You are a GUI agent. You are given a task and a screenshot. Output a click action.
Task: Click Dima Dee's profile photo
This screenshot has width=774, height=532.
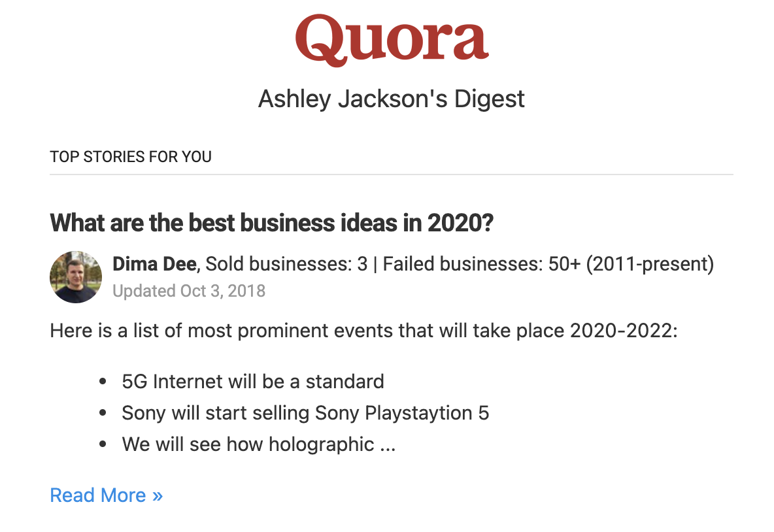pyautogui.click(x=76, y=276)
